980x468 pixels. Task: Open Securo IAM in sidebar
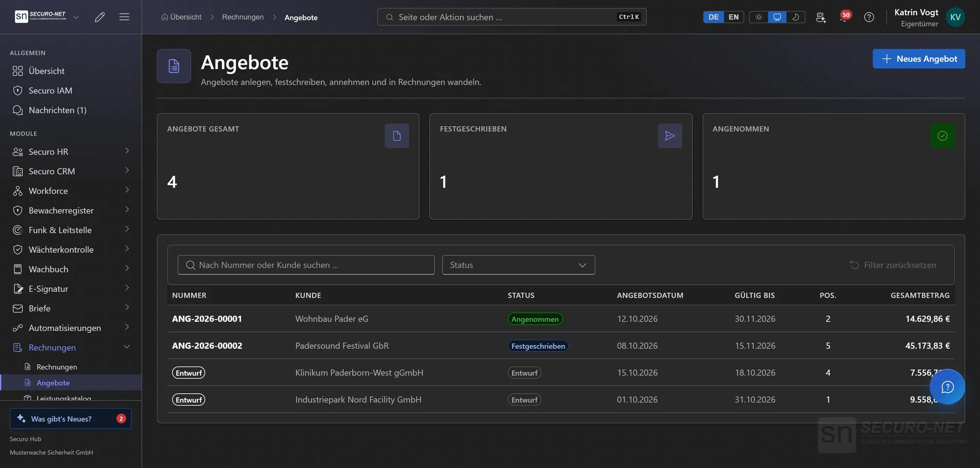(71, 90)
